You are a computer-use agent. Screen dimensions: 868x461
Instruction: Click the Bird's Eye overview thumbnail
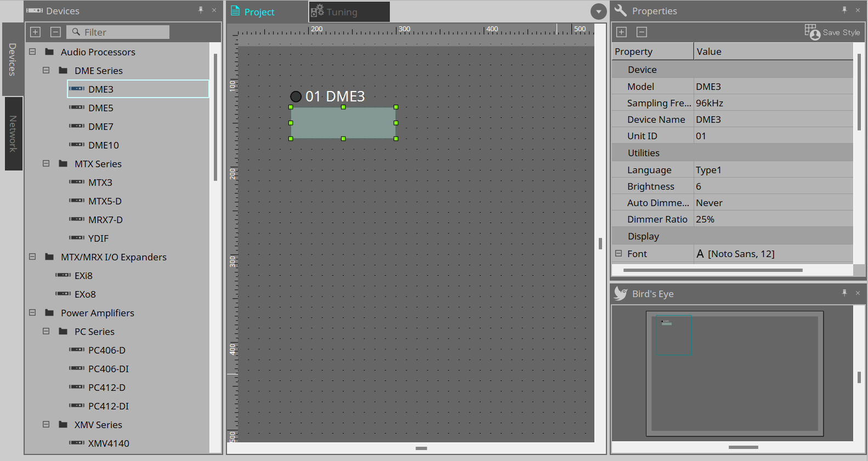pyautogui.click(x=735, y=374)
